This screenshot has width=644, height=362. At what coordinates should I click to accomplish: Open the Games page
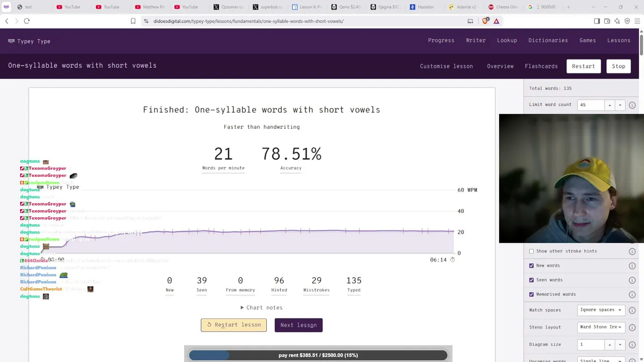point(587,41)
